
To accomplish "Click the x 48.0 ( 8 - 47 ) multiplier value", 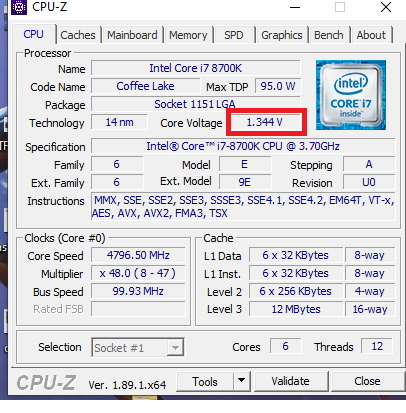I will 138,273.
